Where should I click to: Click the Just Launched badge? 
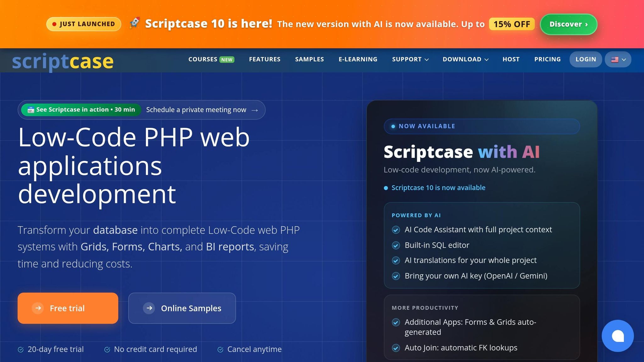(84, 24)
